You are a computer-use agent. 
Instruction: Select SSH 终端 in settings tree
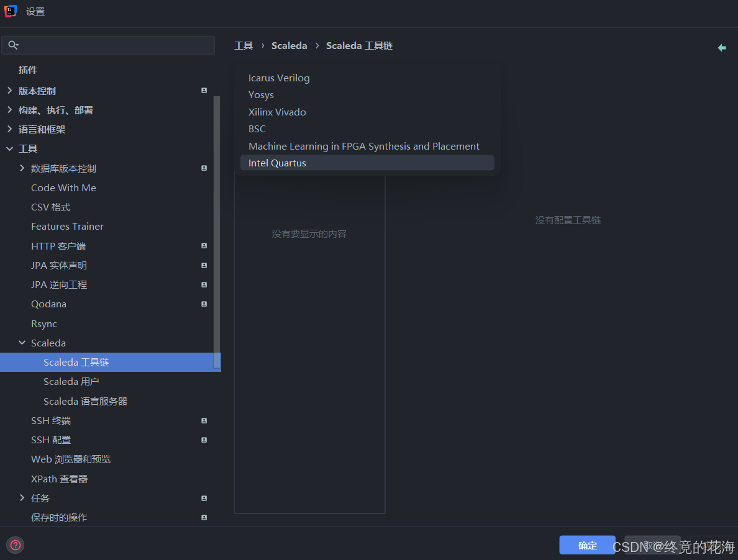[x=51, y=420]
